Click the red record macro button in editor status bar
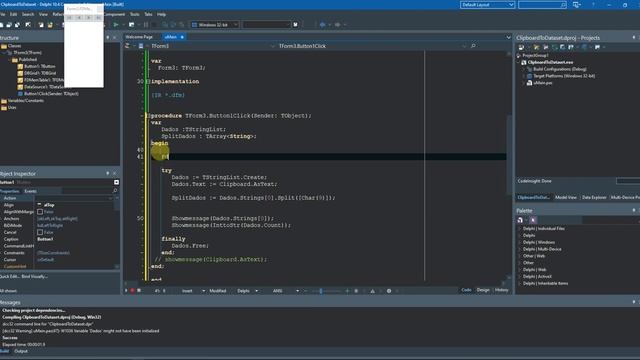The image size is (640, 360). 132,291
